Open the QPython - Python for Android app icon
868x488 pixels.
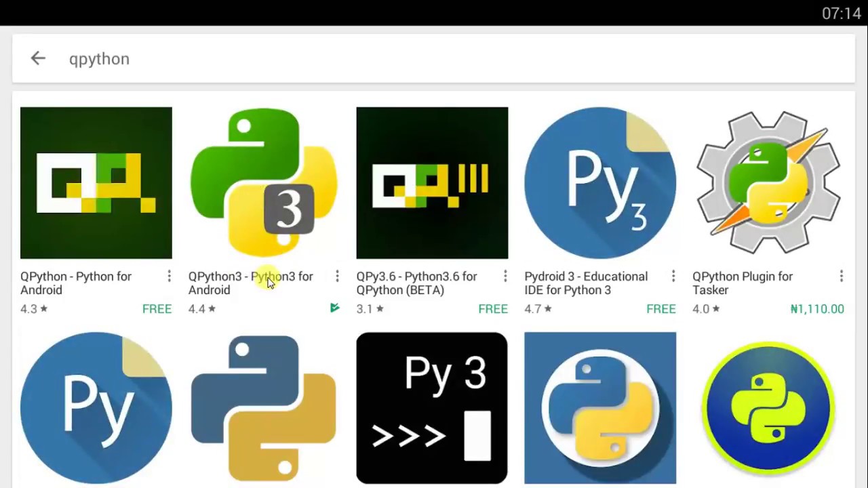(96, 183)
